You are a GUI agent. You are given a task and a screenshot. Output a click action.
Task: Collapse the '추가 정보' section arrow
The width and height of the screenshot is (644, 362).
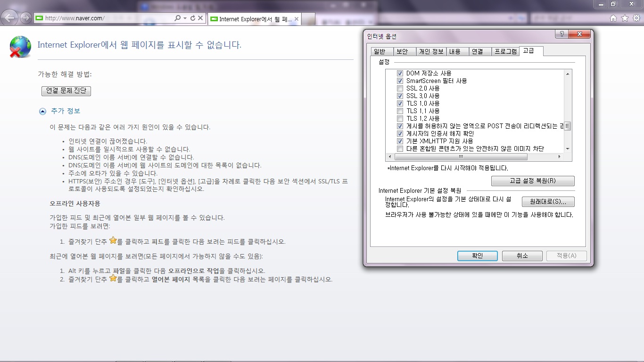(x=43, y=111)
